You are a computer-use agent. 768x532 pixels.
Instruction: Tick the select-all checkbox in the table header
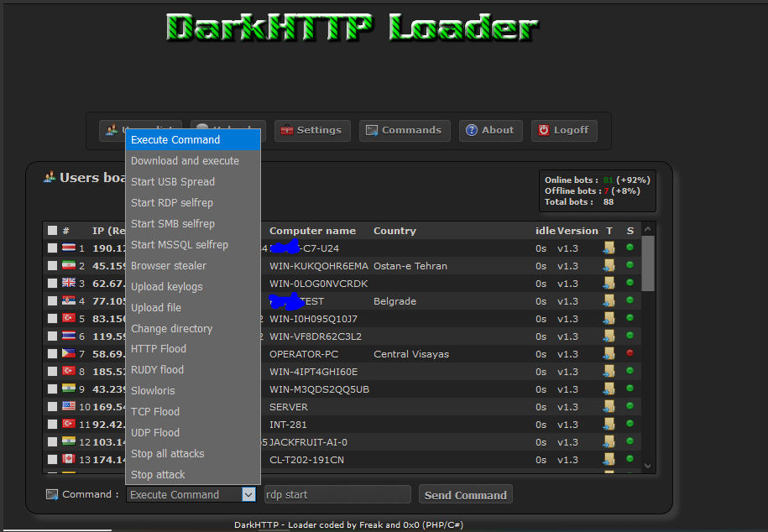click(x=53, y=231)
